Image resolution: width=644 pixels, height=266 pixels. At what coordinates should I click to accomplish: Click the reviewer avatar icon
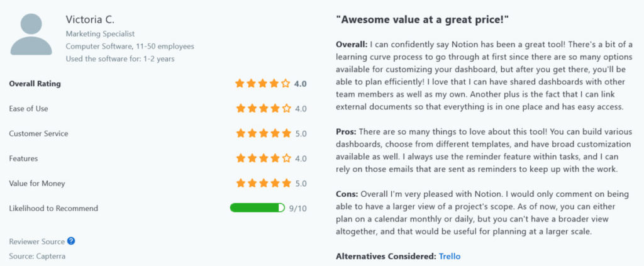pyautogui.click(x=31, y=35)
